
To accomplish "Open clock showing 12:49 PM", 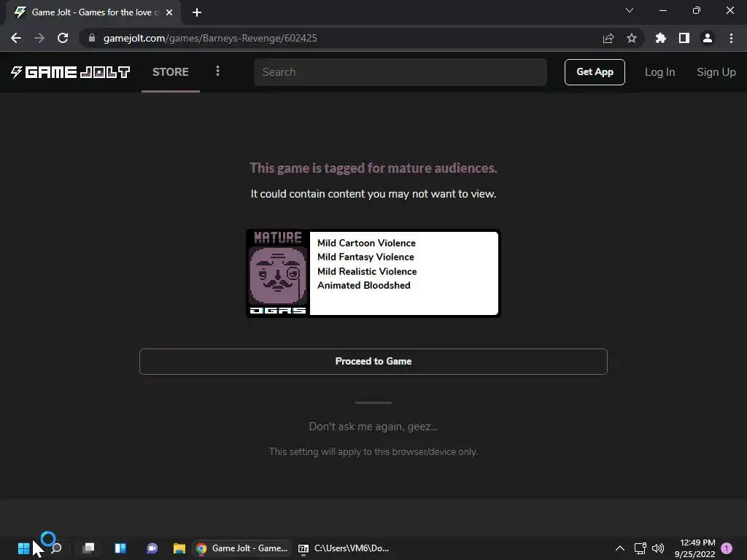I will click(695, 548).
